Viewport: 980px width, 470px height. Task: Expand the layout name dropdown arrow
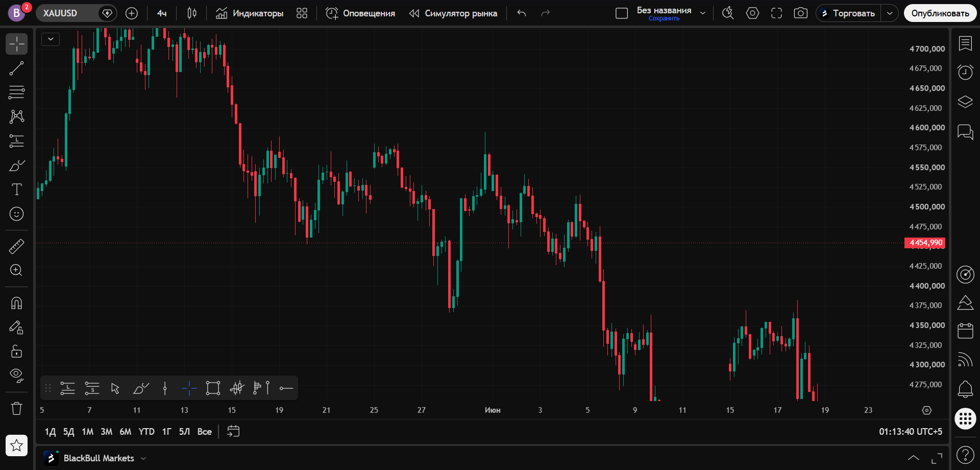click(x=703, y=13)
